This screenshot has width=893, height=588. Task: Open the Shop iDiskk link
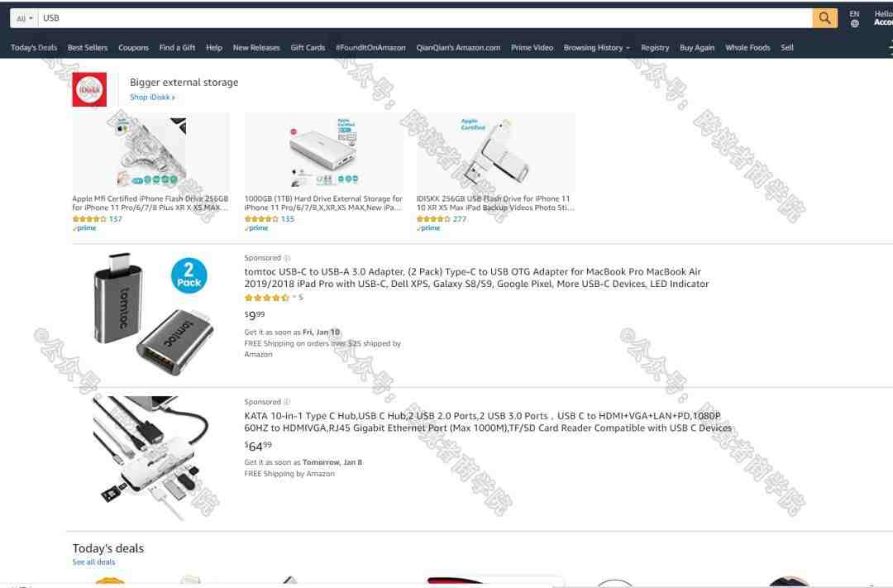click(x=152, y=98)
